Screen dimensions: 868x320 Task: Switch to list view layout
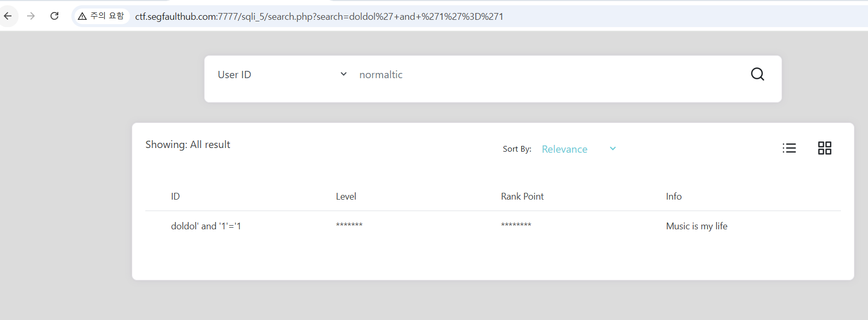click(x=789, y=149)
